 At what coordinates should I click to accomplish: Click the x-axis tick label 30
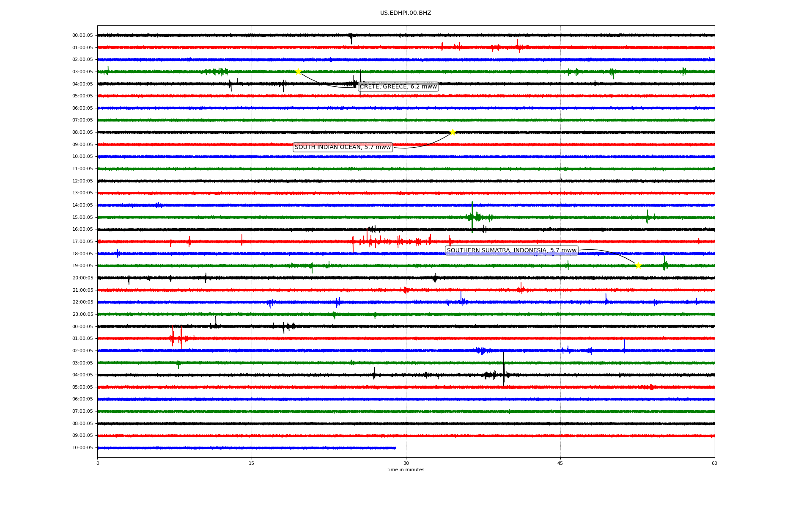click(406, 463)
